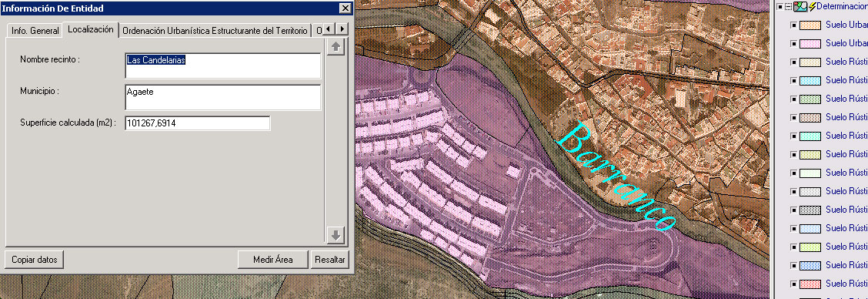Click the dotted grid icon next to Determinacion

pos(788,7)
